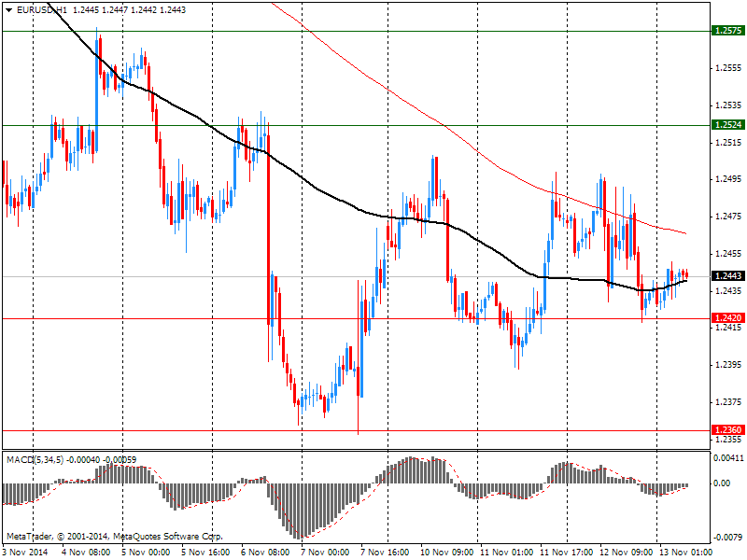
Task: Click the 1.2515 price scale value
Action: (729, 143)
